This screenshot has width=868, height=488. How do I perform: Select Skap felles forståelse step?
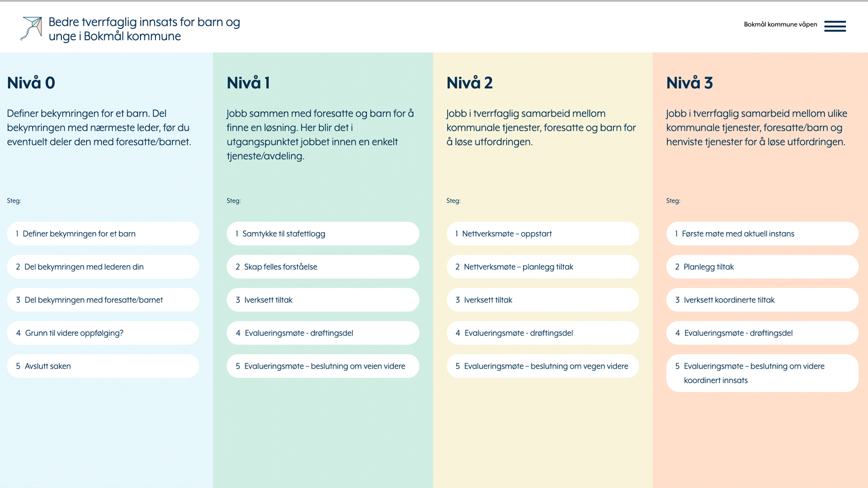(x=323, y=267)
